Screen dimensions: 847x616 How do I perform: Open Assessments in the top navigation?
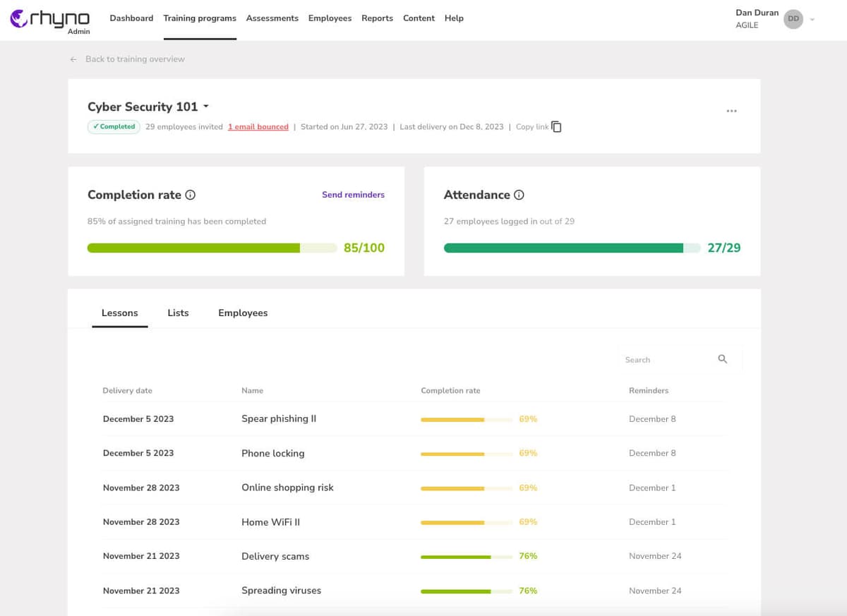(272, 18)
